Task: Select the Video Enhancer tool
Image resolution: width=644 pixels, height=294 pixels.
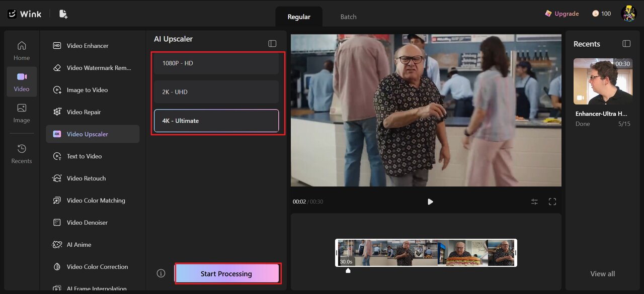Action: 93,46
